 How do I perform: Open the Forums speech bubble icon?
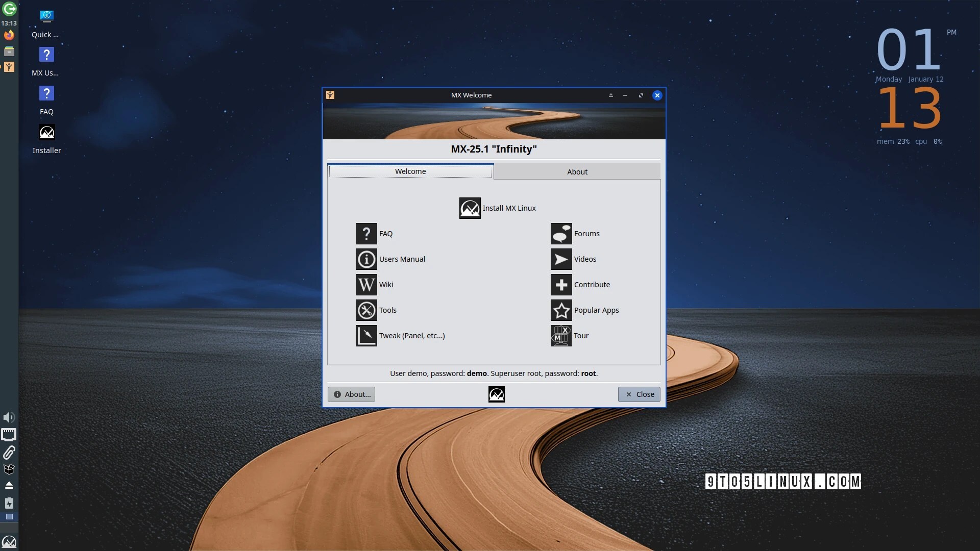point(561,234)
